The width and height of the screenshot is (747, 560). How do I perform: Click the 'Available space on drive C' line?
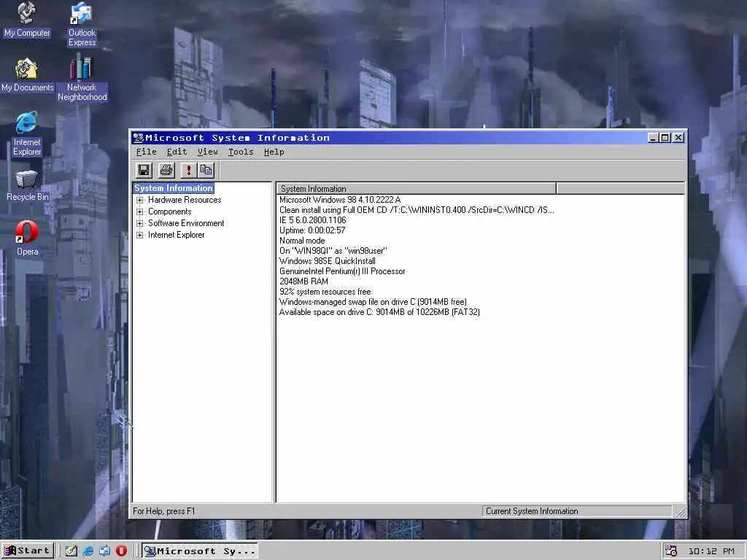click(379, 312)
